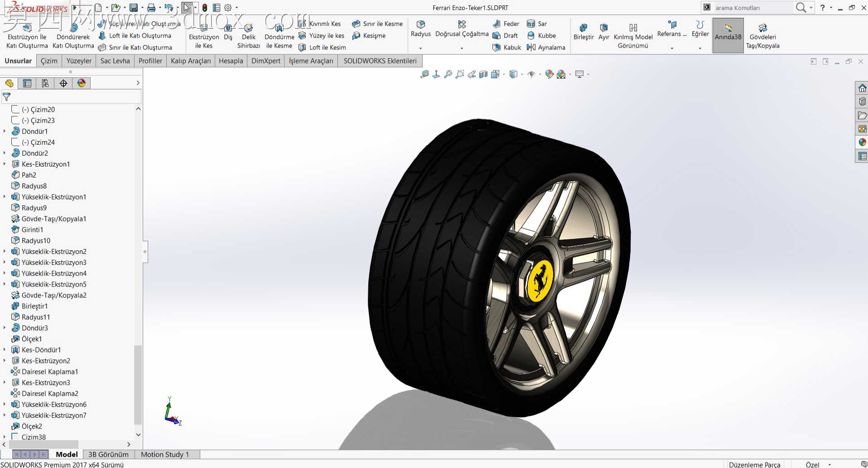
Task: Open SOLIDWORKS Eklentileri tab
Action: point(380,61)
